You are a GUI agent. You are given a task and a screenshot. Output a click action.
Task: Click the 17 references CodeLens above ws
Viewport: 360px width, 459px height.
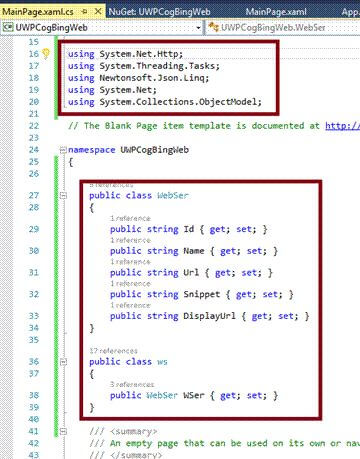(x=113, y=351)
